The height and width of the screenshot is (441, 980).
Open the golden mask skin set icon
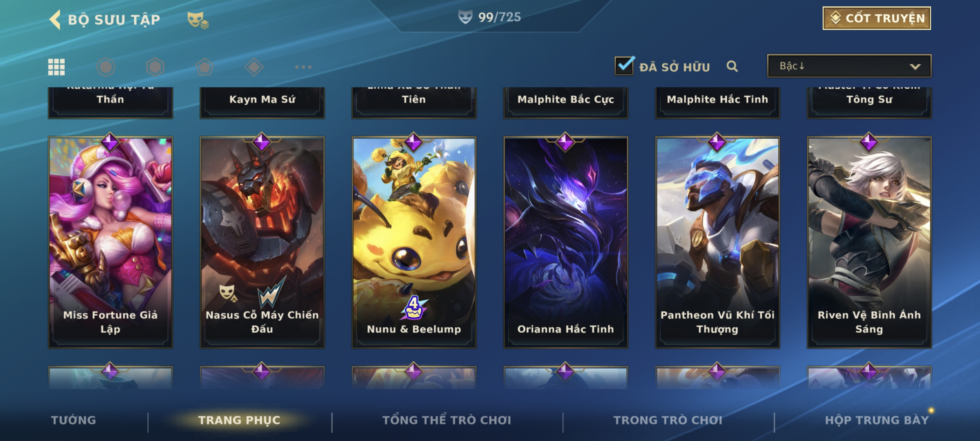197,20
